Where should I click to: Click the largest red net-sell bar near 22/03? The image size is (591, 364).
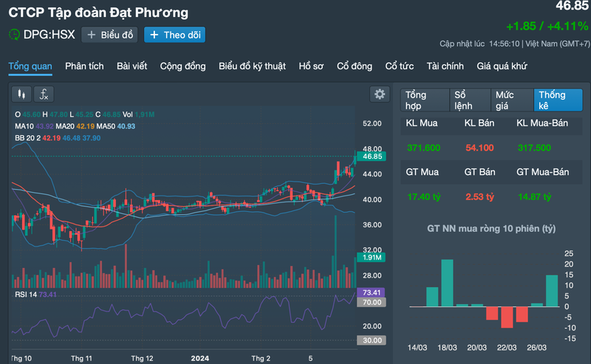pos(507,317)
